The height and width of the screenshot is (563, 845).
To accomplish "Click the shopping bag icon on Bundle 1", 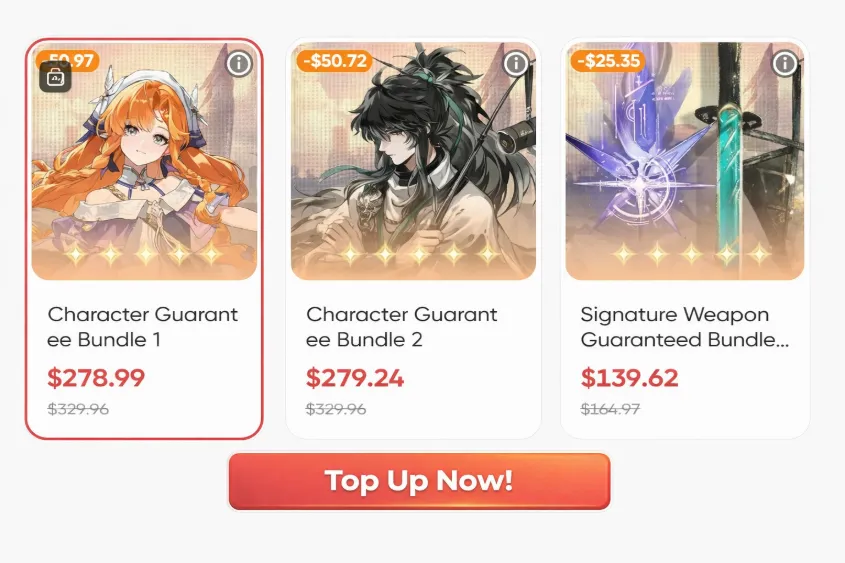I will pos(56,77).
